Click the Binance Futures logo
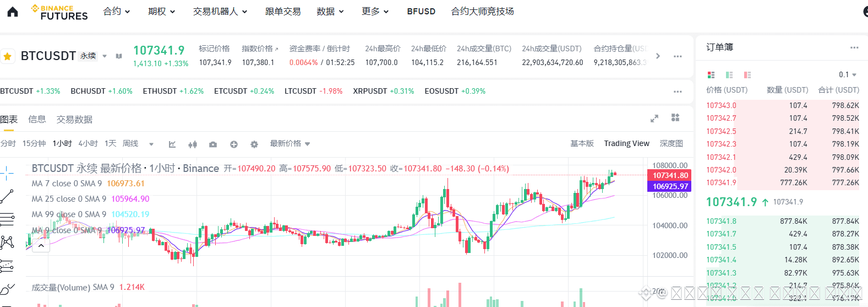The image size is (868, 307). (x=59, y=12)
